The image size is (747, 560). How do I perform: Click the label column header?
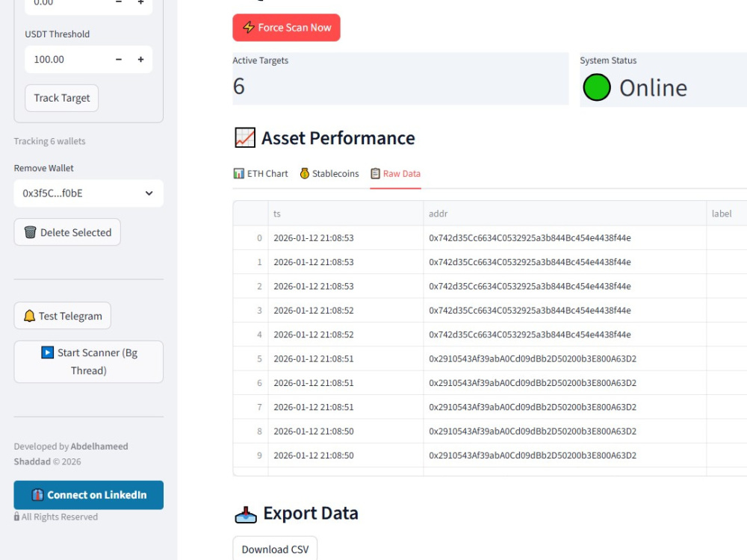click(x=727, y=214)
